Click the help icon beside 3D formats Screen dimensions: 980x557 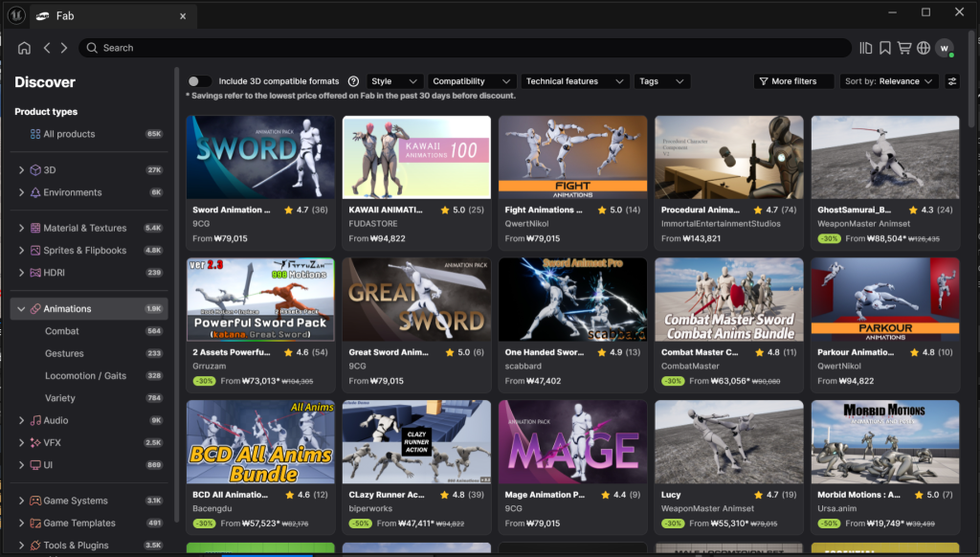[353, 81]
